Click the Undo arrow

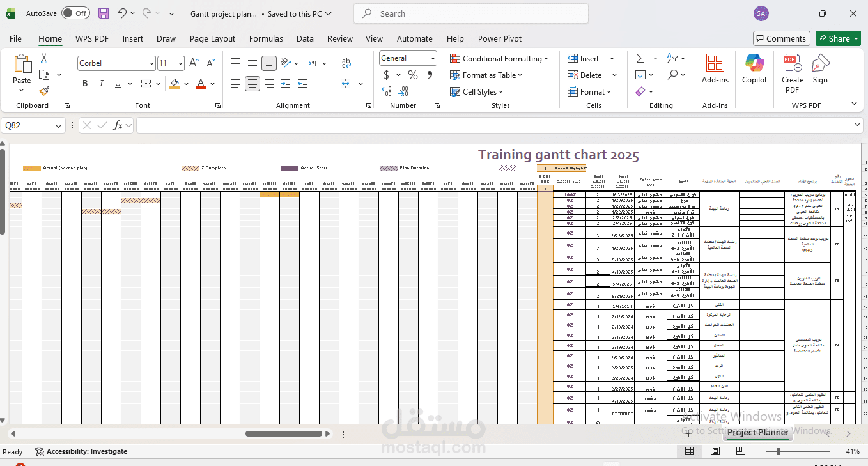[x=122, y=13]
